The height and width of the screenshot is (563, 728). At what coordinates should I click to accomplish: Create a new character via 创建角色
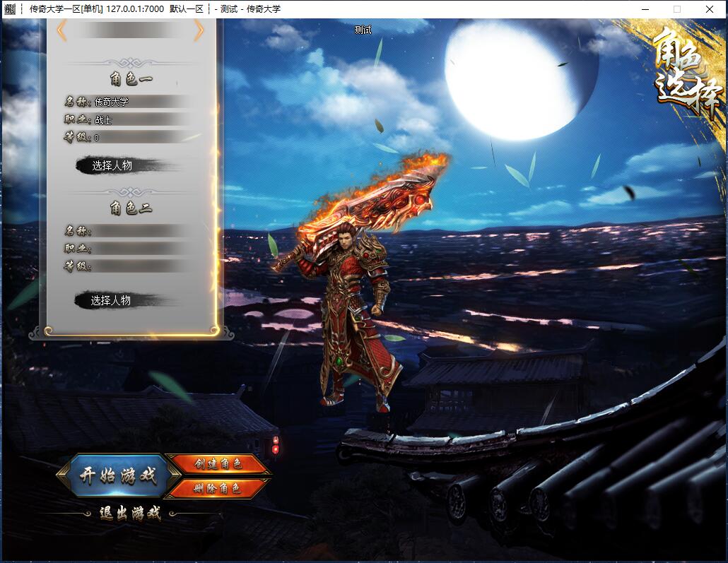(218, 463)
